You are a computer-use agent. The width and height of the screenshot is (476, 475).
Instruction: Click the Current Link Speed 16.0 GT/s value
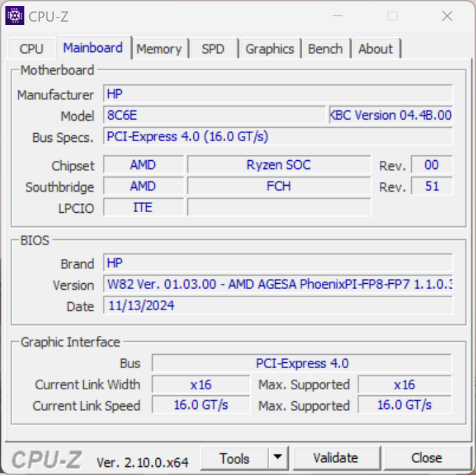201,405
